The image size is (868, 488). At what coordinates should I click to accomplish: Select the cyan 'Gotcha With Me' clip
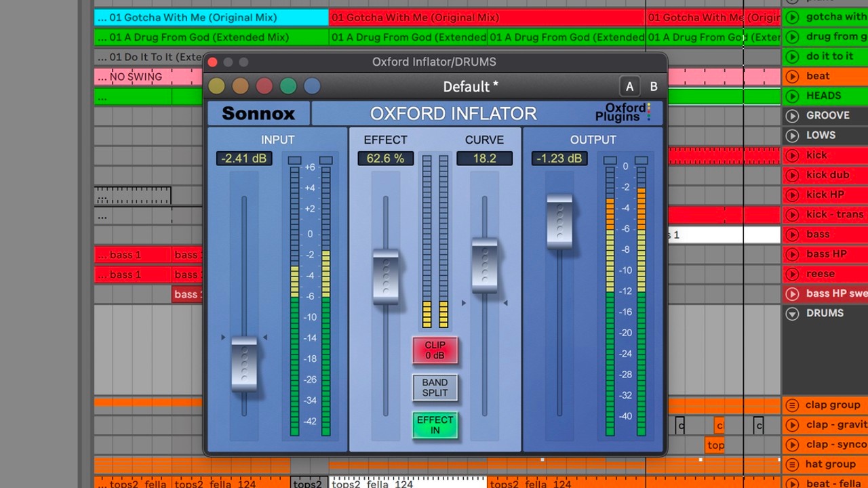(212, 17)
